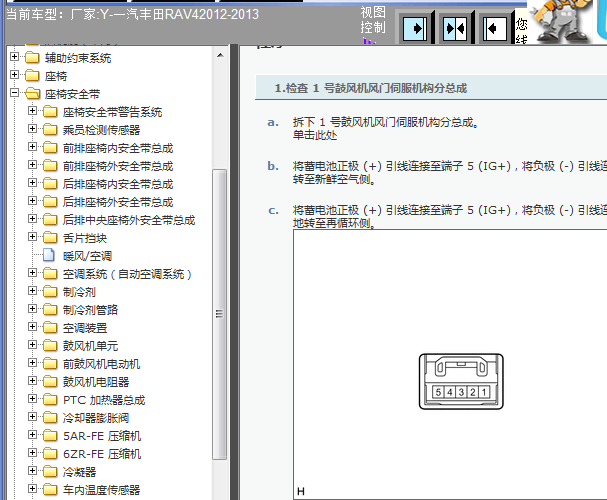The height and width of the screenshot is (500, 607).
Task: Select the 空调装置 tree item
Action: coord(85,328)
